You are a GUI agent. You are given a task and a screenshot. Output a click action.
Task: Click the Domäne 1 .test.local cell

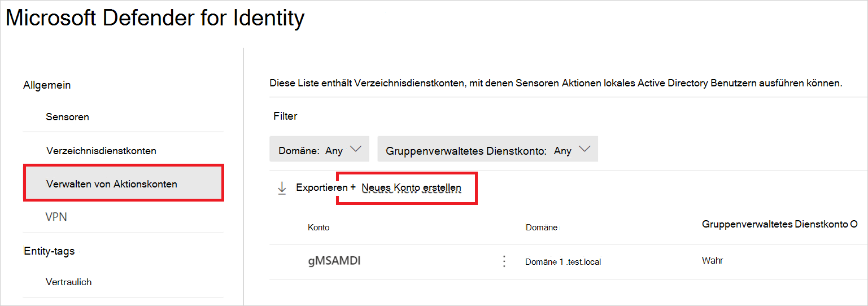(x=562, y=262)
